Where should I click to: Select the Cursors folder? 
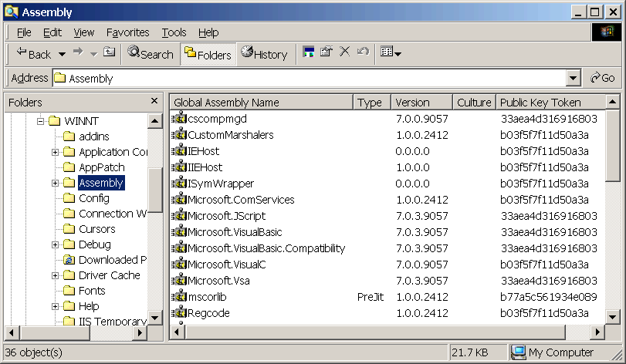(x=97, y=229)
